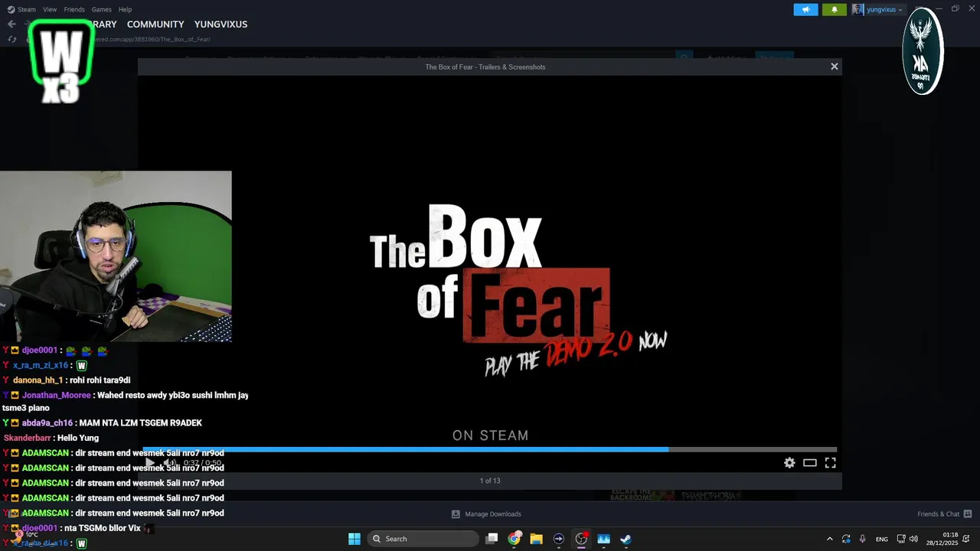
Task: Mute the trailer volume
Action: [x=169, y=463]
